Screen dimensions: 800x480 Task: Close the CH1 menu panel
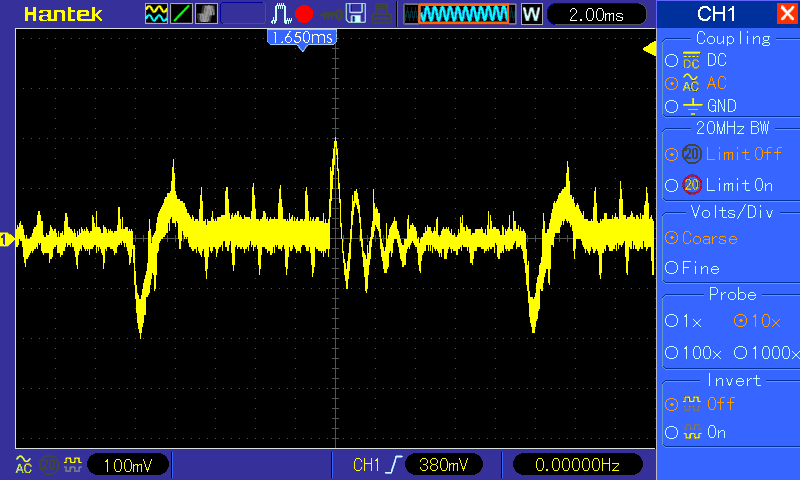point(787,13)
